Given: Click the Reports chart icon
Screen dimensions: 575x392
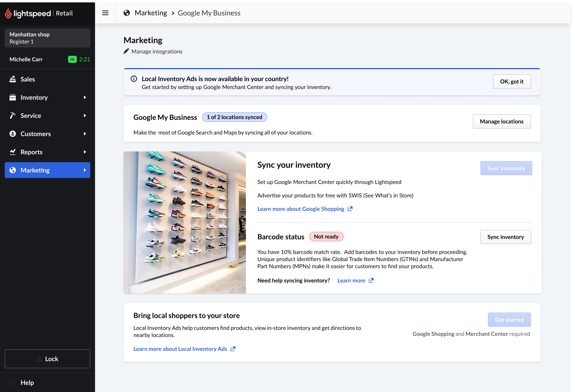Looking at the screenshot, I should pyautogui.click(x=13, y=152).
